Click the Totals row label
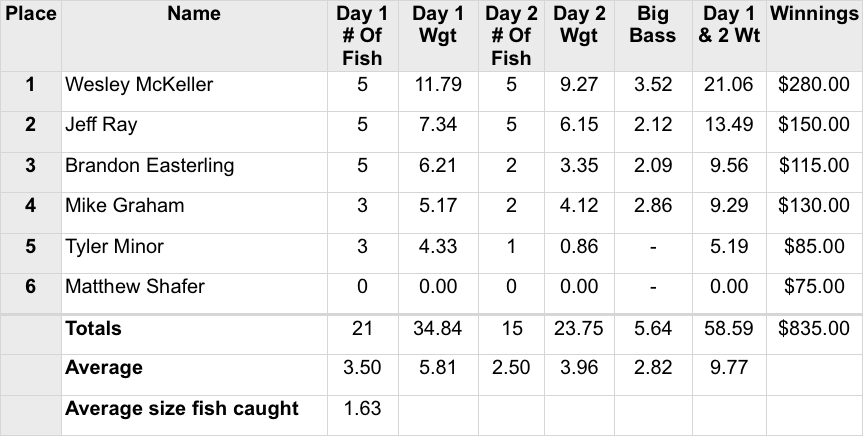Viewport: 863px width, 437px height. 93,328
